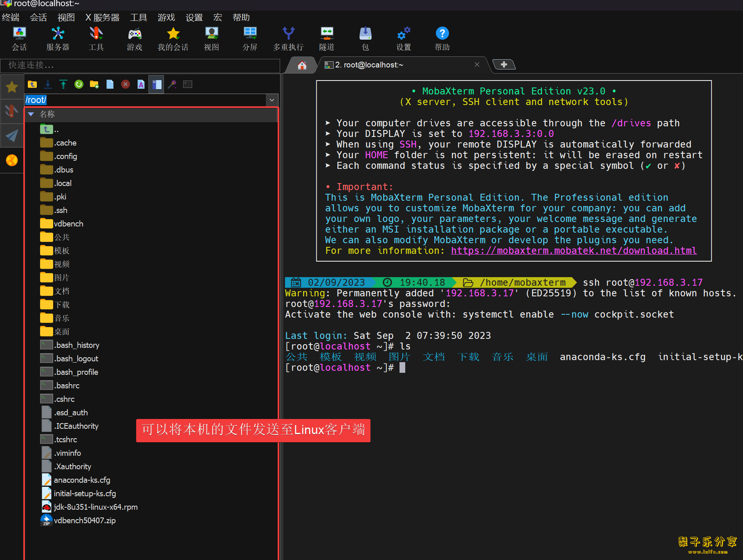Open the X 服务器 menu

pyautogui.click(x=102, y=18)
